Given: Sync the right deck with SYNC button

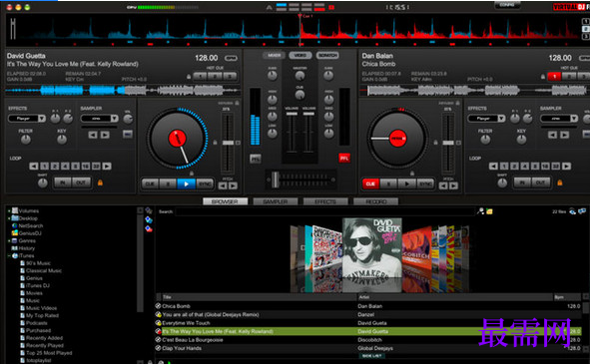Looking at the screenshot, I should [425, 183].
